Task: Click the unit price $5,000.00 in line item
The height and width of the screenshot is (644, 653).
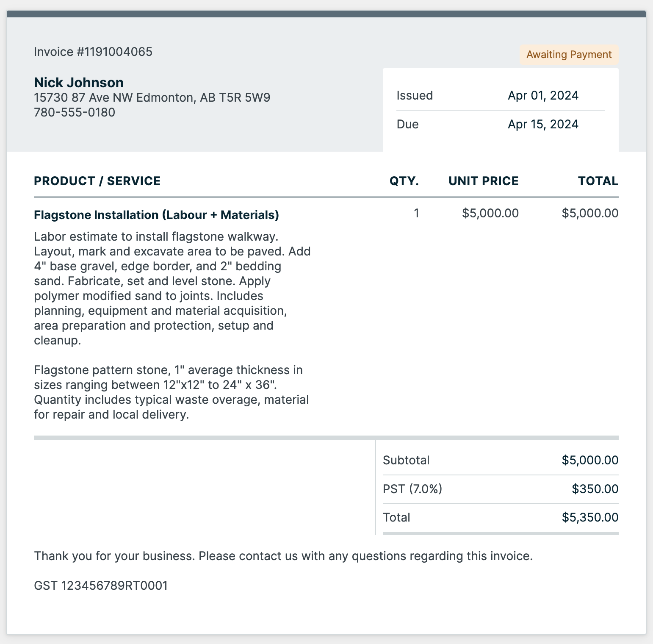Action: [490, 213]
